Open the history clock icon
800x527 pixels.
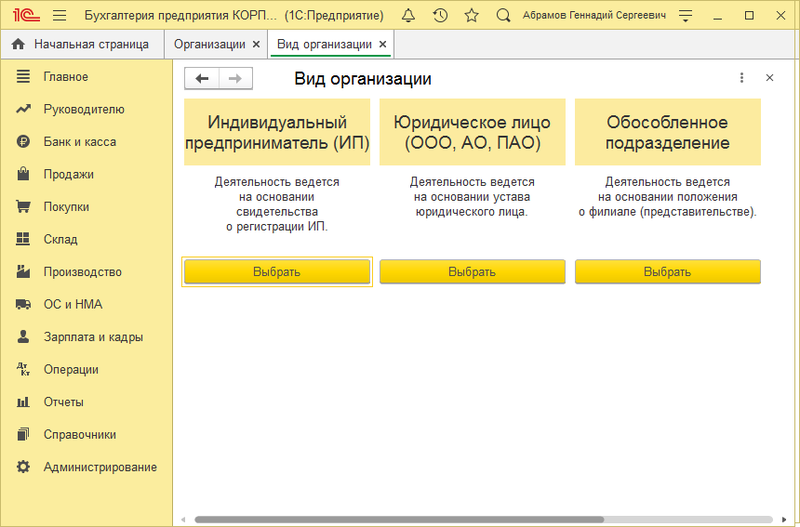pyautogui.click(x=440, y=16)
